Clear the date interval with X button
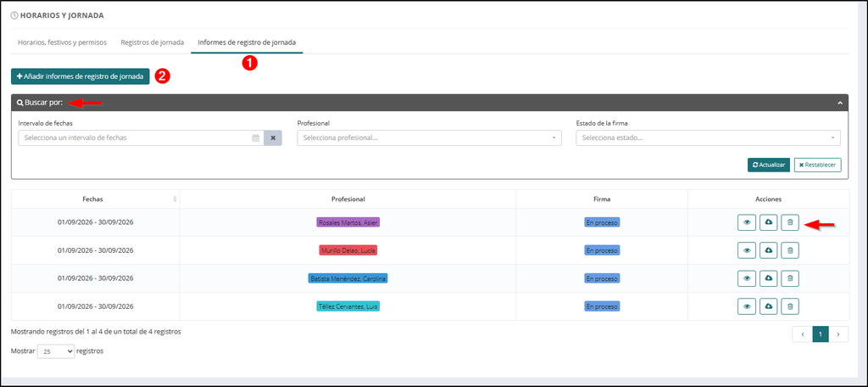 [x=273, y=138]
